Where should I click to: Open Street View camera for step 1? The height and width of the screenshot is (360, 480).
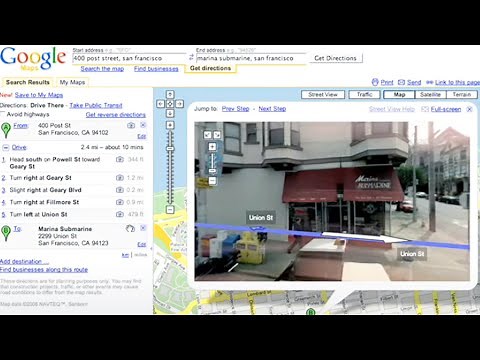(x=120, y=159)
